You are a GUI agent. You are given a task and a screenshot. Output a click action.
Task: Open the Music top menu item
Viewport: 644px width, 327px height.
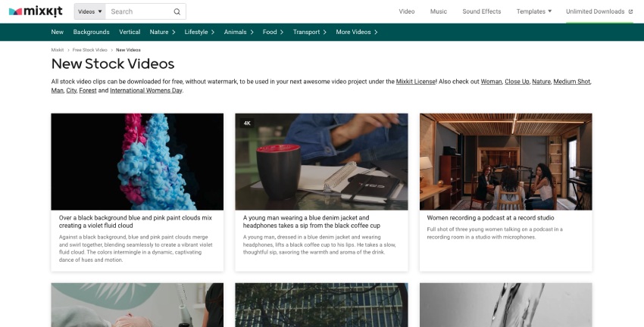coord(438,11)
